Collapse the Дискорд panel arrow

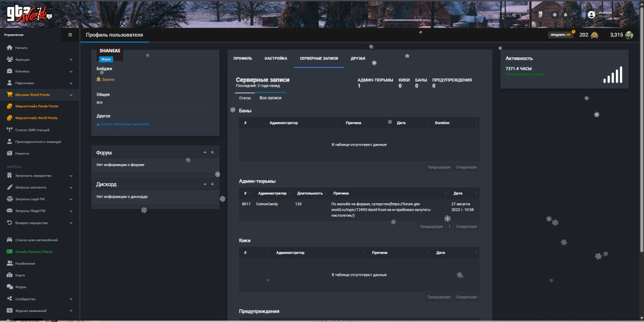(205, 184)
